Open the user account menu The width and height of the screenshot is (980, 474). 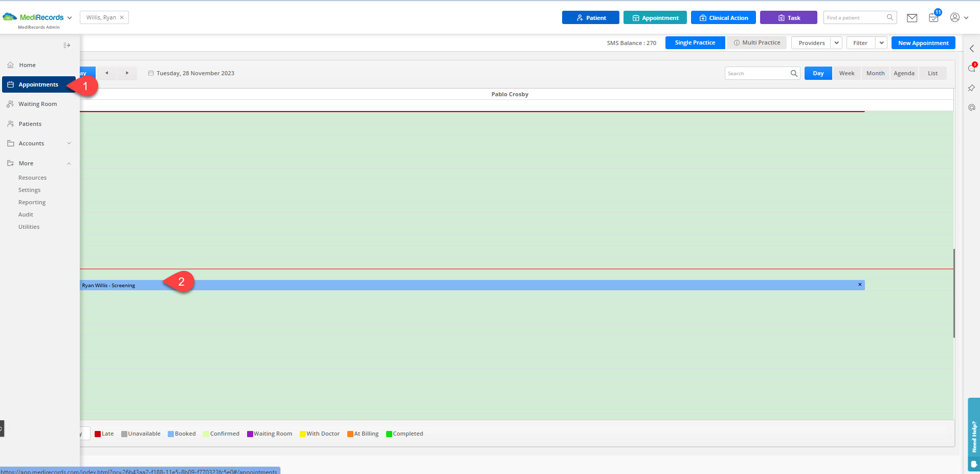(959, 17)
